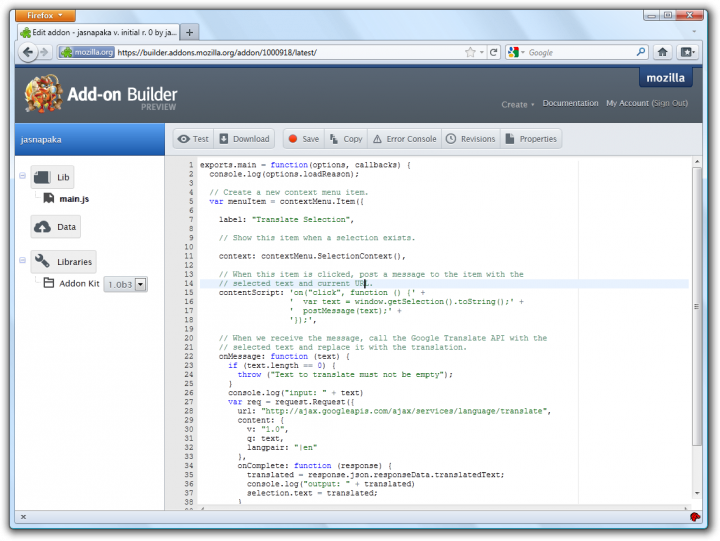Copy the add-on using the Copy button
The width and height of the screenshot is (720, 541).
tap(345, 139)
